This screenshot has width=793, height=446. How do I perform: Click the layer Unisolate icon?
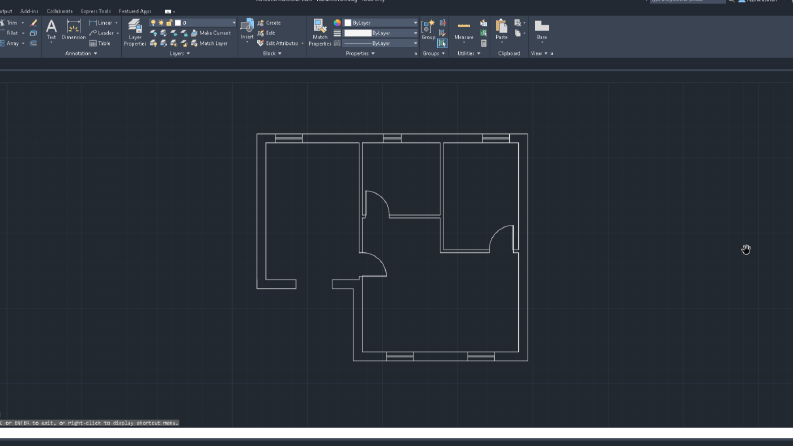163,43
